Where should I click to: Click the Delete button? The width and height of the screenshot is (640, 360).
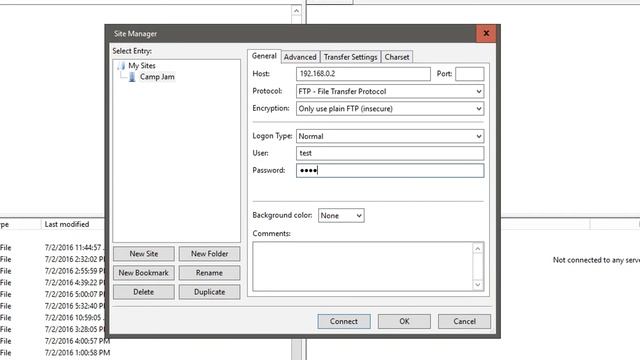(x=144, y=292)
